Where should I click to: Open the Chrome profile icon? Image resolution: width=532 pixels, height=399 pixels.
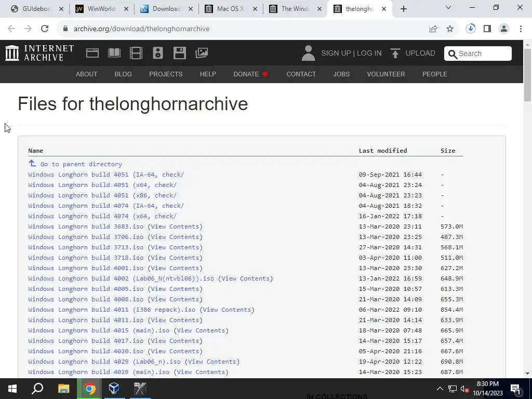coord(504,29)
